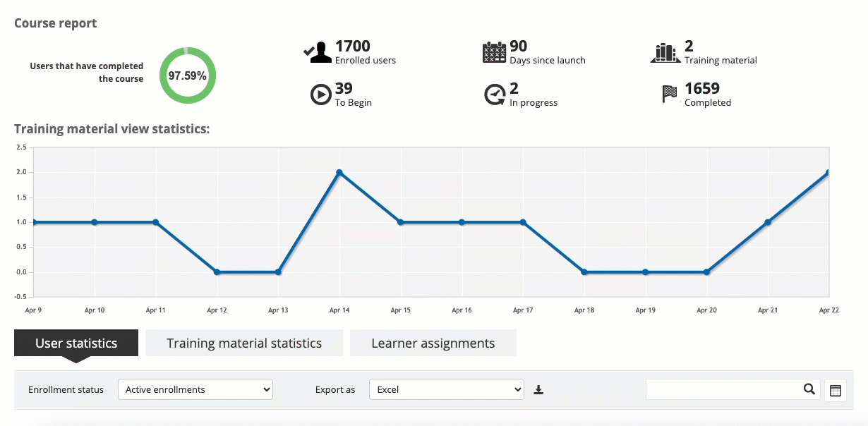Screen dimensions: 868x426
Task: Click the download export icon
Action: pos(538,389)
